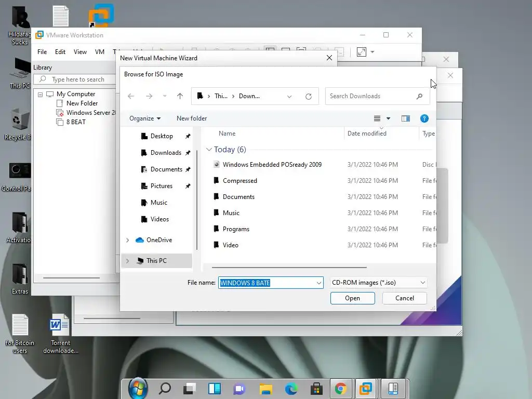532x399 pixels.
Task: Open dialog help with the question mark
Action: click(424, 118)
